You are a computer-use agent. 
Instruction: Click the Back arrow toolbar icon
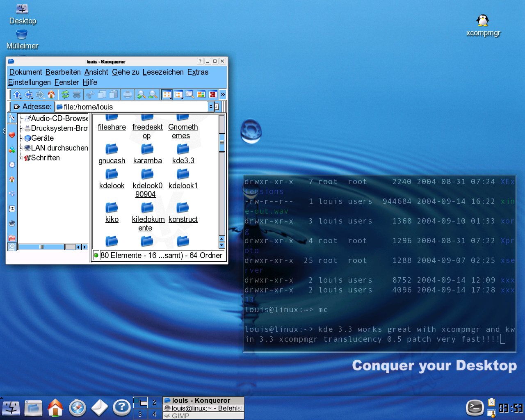pos(29,95)
